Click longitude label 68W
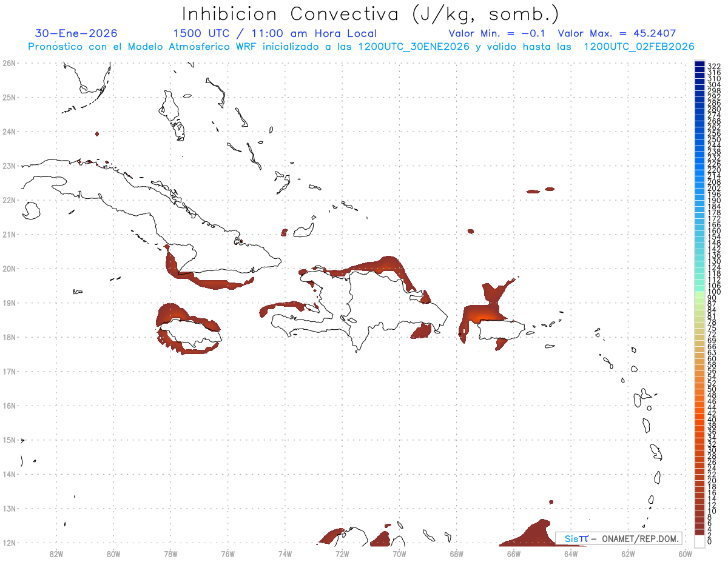The width and height of the screenshot is (728, 562). 457,554
